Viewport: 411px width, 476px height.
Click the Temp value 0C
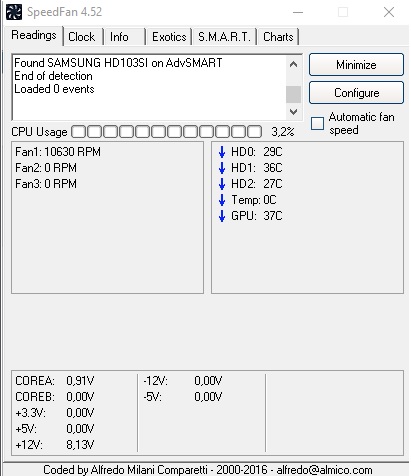(x=270, y=200)
